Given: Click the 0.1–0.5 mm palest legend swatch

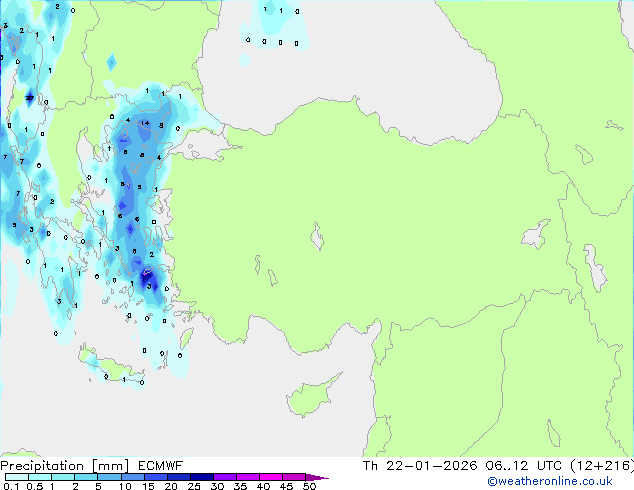Looking at the screenshot, I should tap(17, 477).
